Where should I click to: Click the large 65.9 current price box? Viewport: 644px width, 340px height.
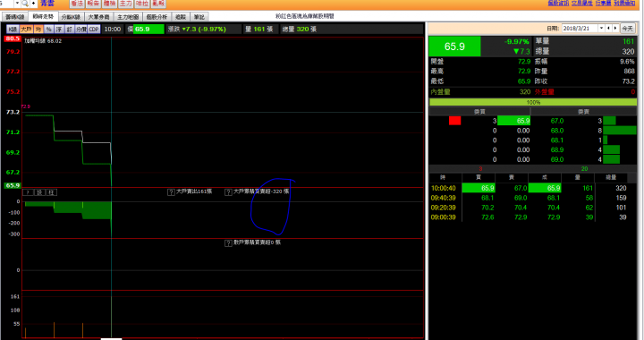coord(454,47)
